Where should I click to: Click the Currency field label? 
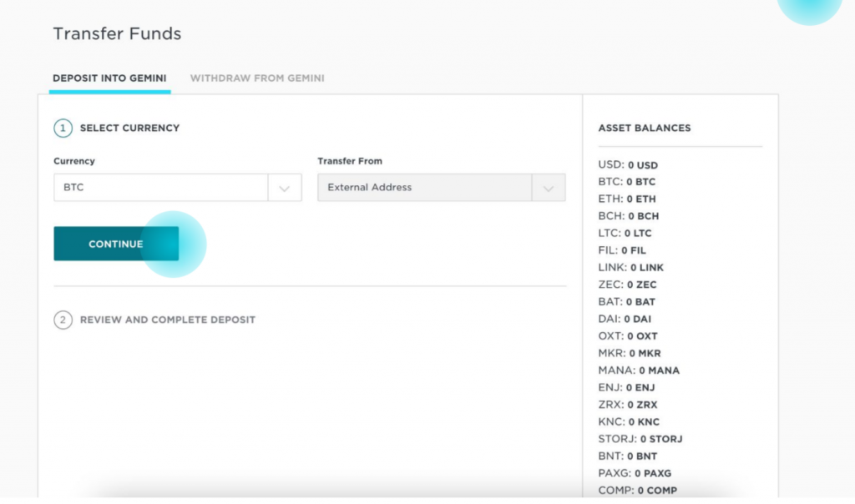pyautogui.click(x=74, y=161)
